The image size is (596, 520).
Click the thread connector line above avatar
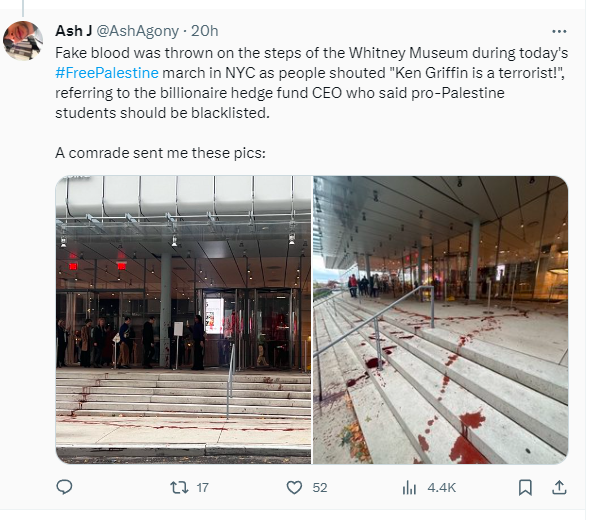[x=23, y=8]
